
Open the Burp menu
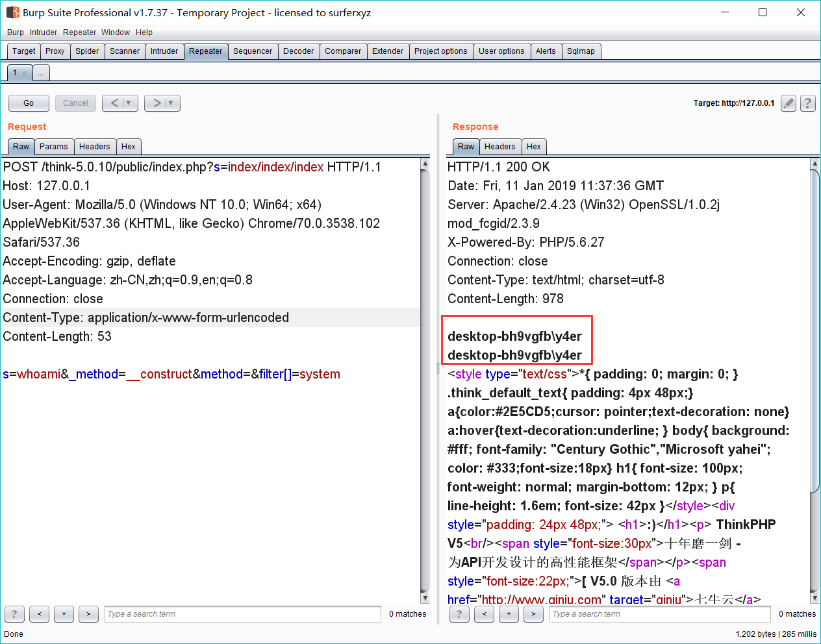pyautogui.click(x=16, y=32)
